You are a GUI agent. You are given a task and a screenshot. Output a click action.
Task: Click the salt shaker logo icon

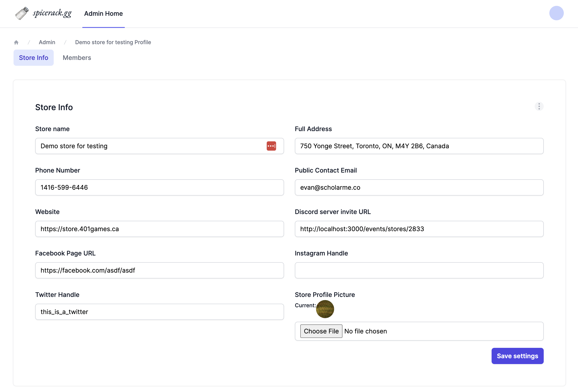click(x=22, y=14)
